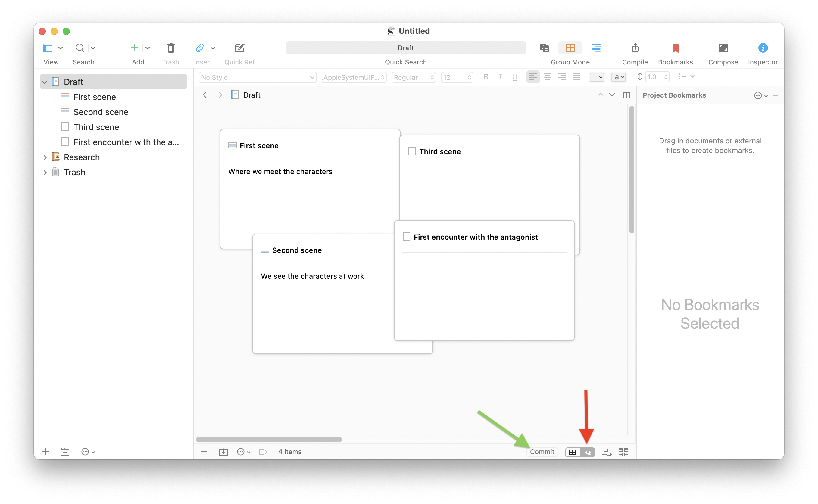Open the Bookmarks toolbar icon
This screenshot has width=818, height=504.
675,48
